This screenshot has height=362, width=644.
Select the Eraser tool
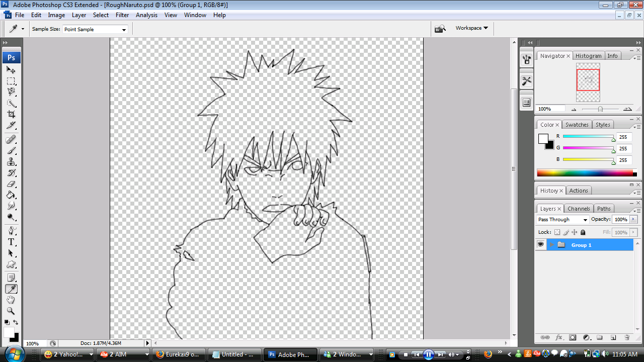(x=11, y=184)
